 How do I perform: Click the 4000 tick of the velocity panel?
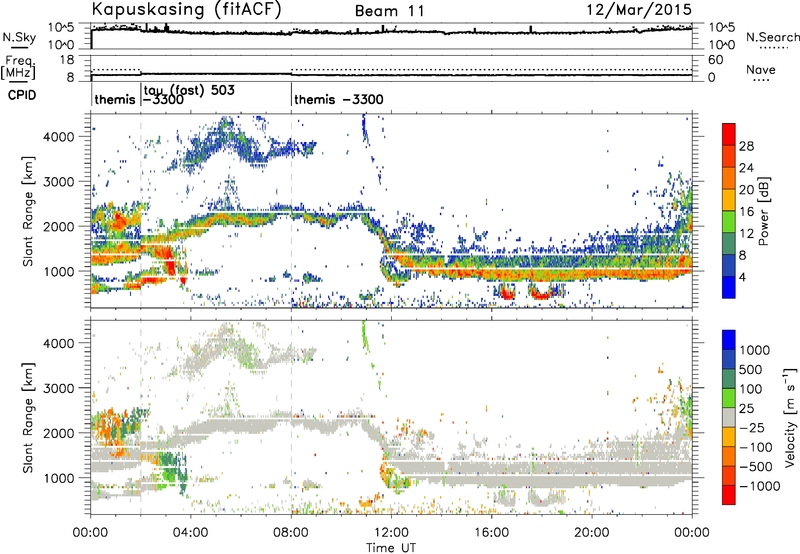pos(59,343)
